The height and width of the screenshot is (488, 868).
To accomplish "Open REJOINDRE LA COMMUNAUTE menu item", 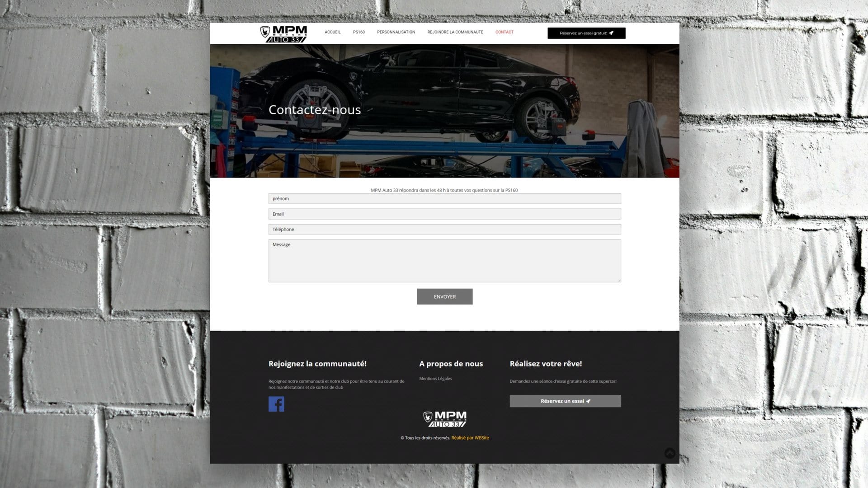I will click(455, 32).
